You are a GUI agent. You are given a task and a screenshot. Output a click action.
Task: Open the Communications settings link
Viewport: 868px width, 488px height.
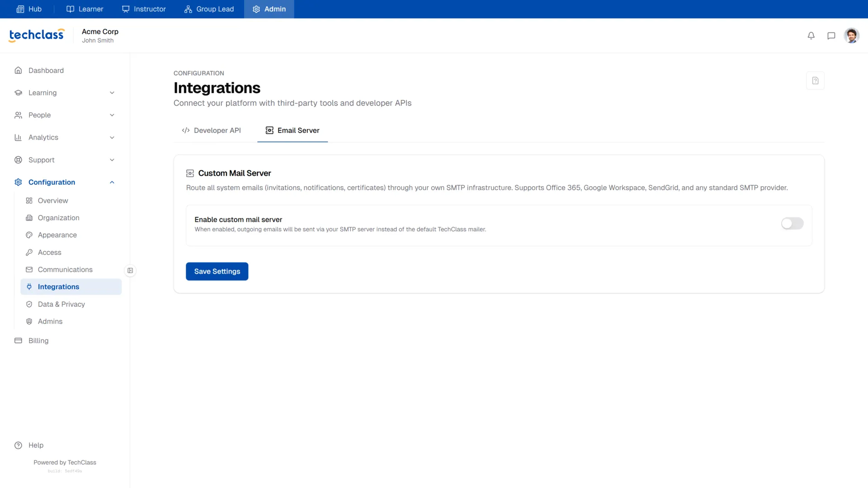tap(71, 270)
